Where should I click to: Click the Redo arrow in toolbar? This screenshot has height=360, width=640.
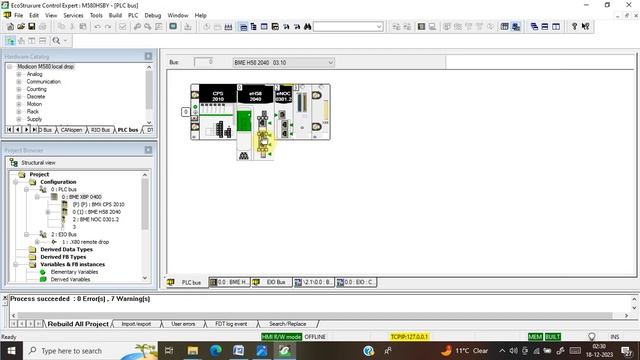[108, 27]
